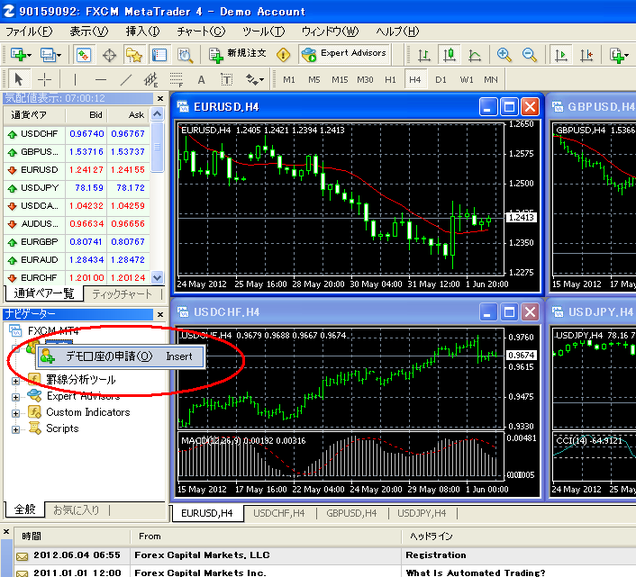This screenshot has width=636, height=577.
Task: Open the Registration mail from 2012.06.04
Action: pos(324,555)
